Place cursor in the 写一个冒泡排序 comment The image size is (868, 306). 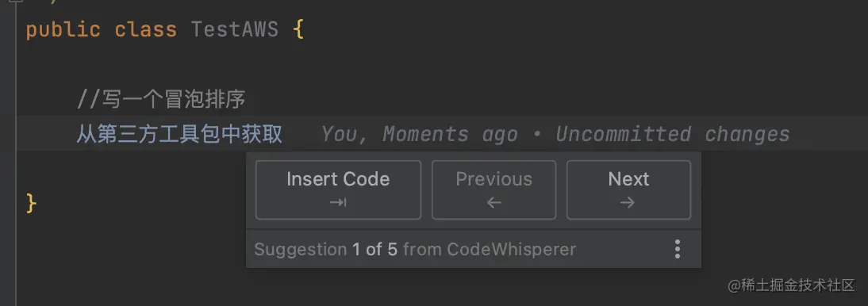[161, 100]
